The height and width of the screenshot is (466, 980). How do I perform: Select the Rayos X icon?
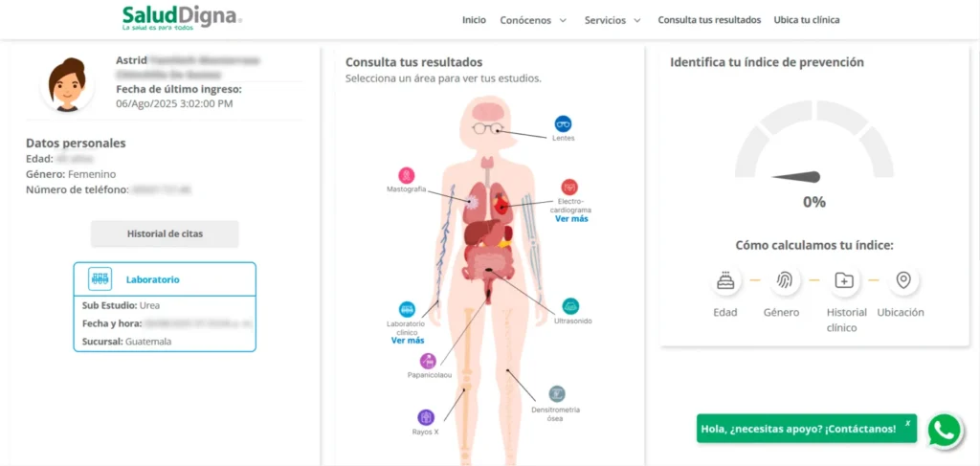(x=426, y=417)
